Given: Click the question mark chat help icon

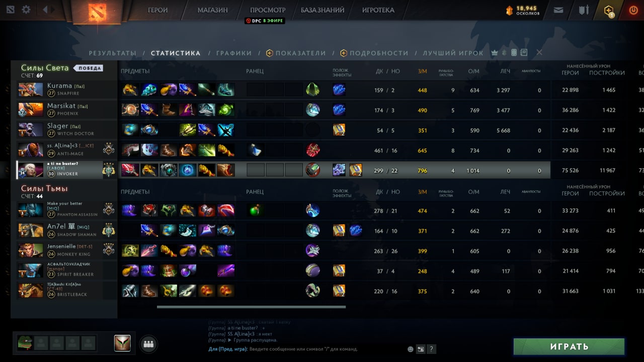Looking at the screenshot, I should pyautogui.click(x=431, y=349).
